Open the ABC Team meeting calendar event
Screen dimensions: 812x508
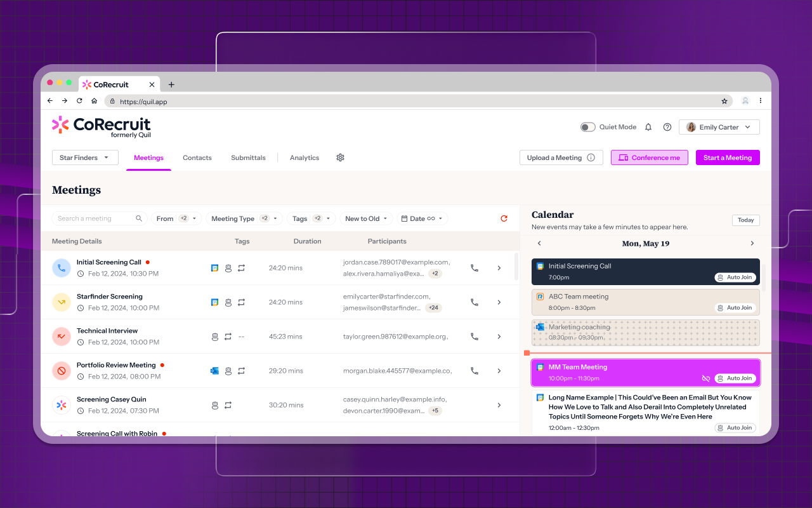[x=645, y=302]
